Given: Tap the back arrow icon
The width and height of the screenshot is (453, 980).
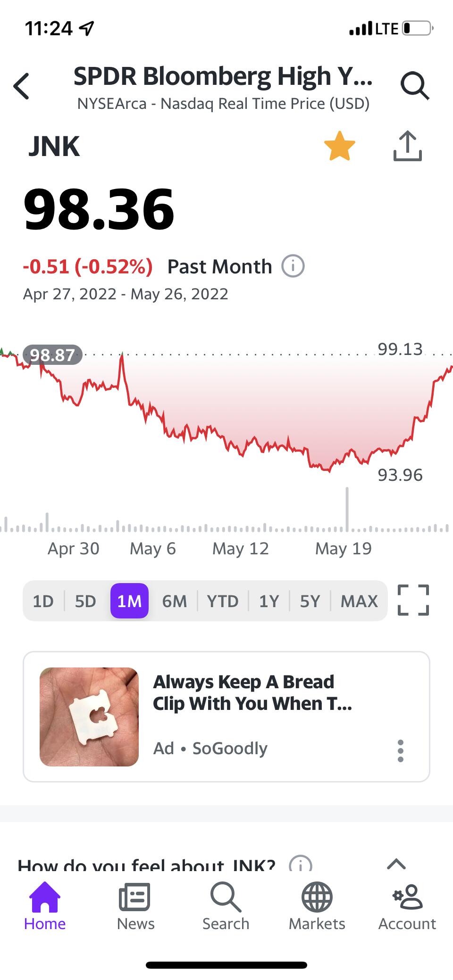Looking at the screenshot, I should 22,86.
